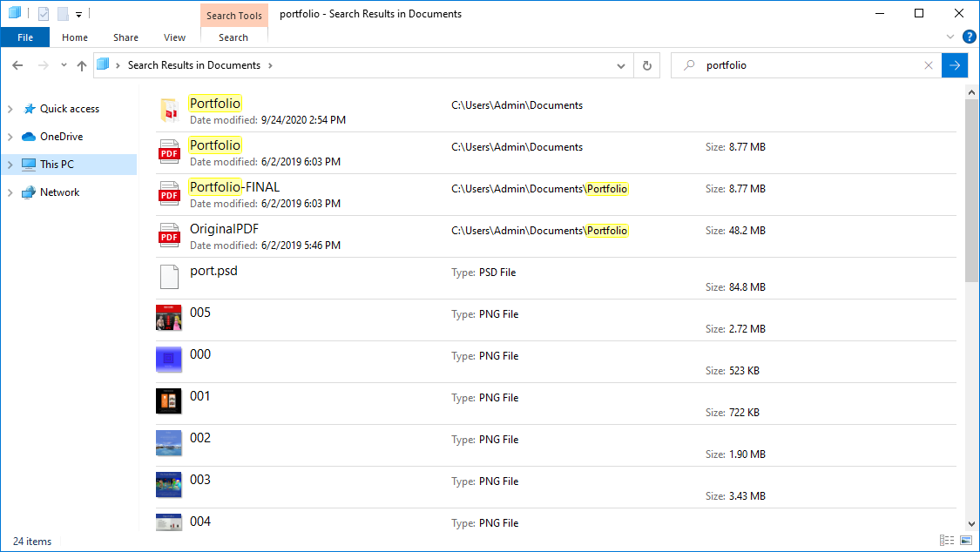Open the Help question mark icon

pos(968,37)
